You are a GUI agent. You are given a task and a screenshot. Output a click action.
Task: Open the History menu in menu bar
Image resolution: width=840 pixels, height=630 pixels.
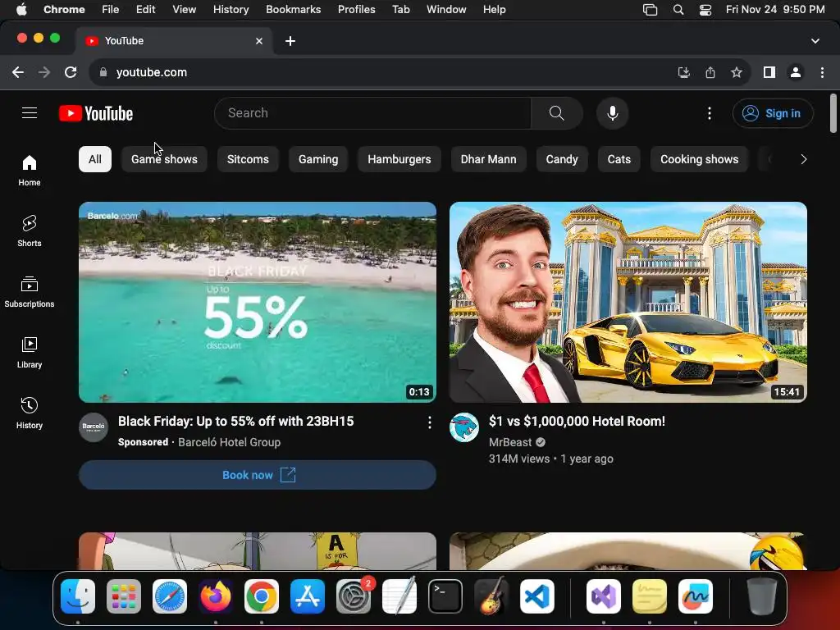click(231, 9)
